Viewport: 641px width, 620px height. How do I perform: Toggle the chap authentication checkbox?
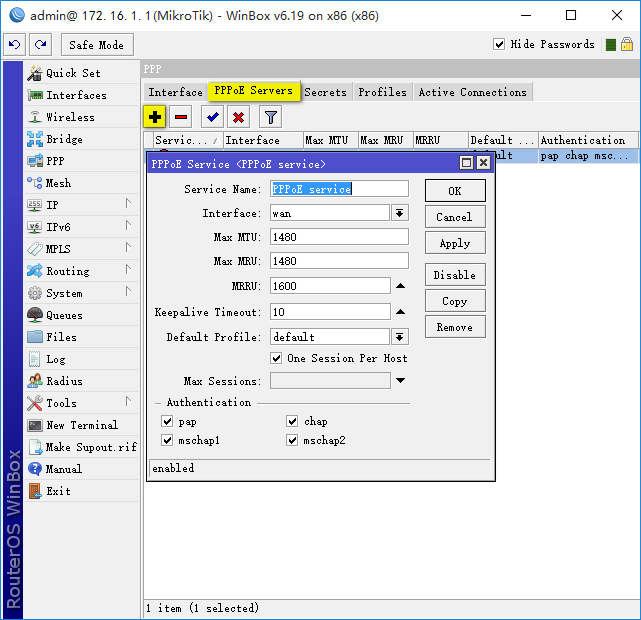292,421
